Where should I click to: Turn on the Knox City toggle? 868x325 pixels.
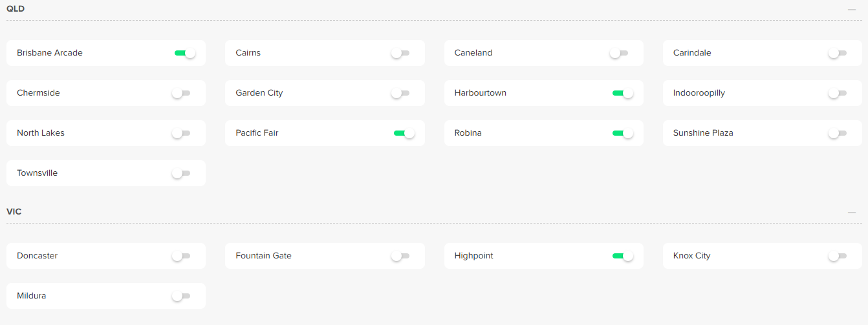(838, 256)
